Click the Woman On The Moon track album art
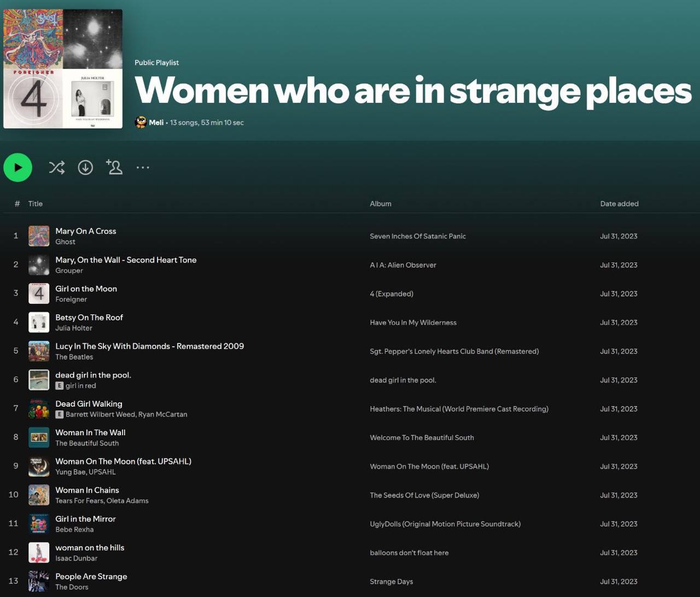The width and height of the screenshot is (700, 597). (x=39, y=466)
